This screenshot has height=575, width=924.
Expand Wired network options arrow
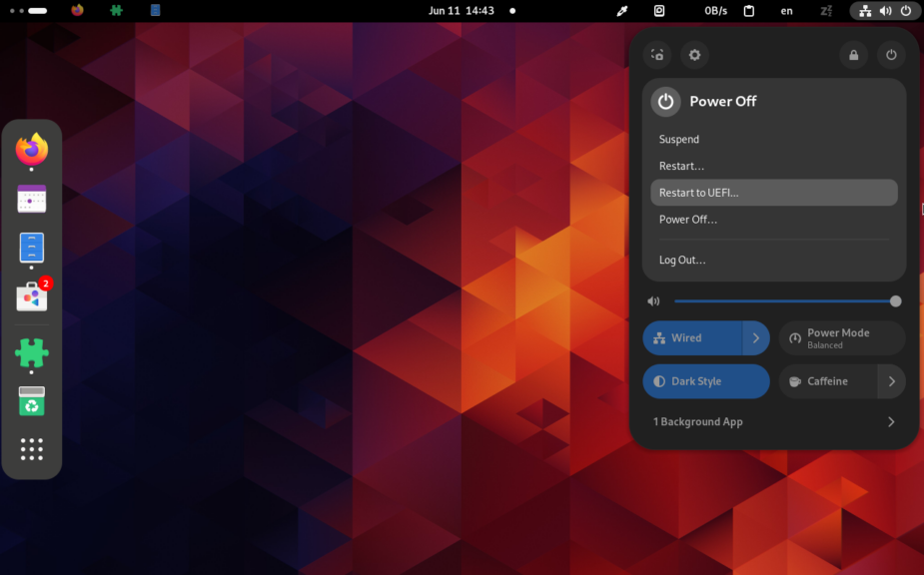(756, 338)
